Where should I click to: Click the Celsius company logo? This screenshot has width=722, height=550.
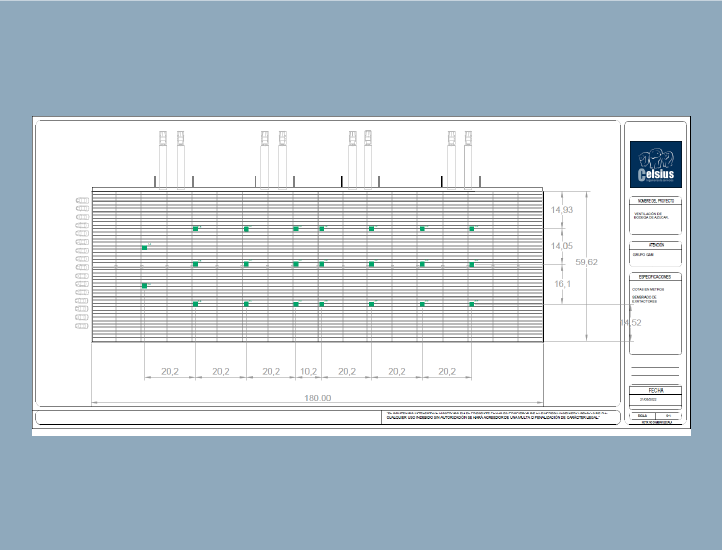[x=656, y=164]
